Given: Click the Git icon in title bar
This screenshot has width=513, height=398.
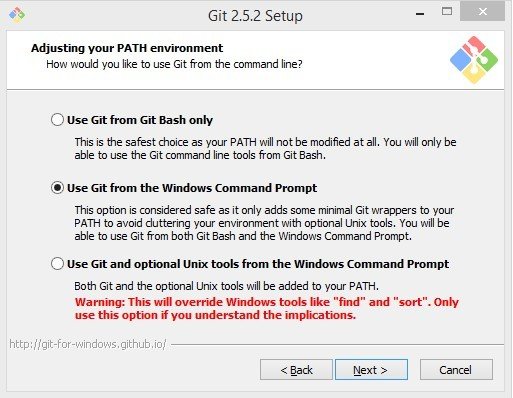Looking at the screenshot, I should (17, 15).
